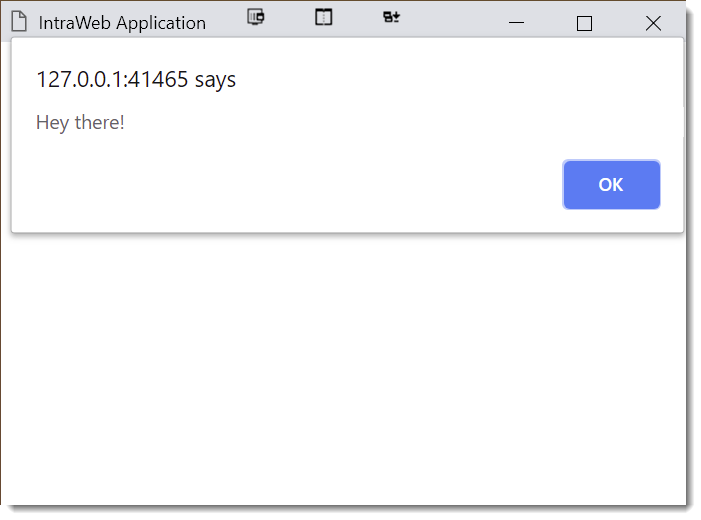Click the "Hey there!" message text
Screen dimensions: 701x520
pos(80,123)
